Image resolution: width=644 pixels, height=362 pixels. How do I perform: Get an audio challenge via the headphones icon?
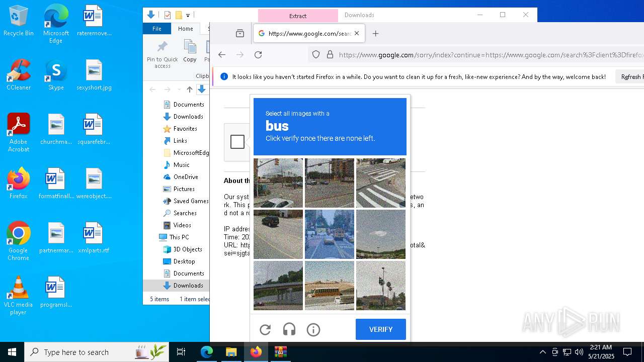point(289,330)
